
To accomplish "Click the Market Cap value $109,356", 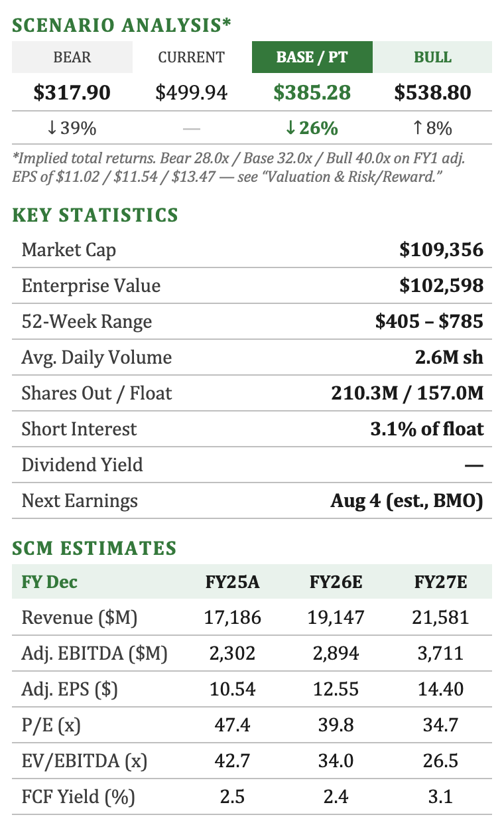I will 442,250.
